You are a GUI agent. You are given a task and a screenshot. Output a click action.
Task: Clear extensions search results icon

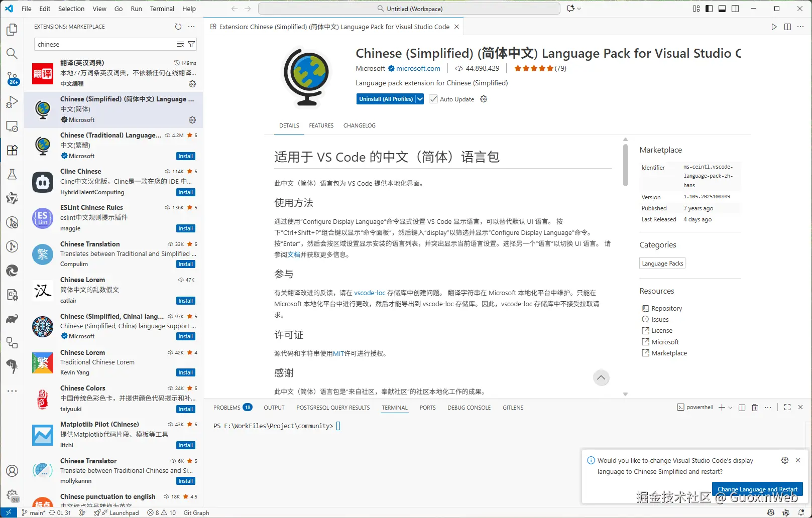click(180, 44)
